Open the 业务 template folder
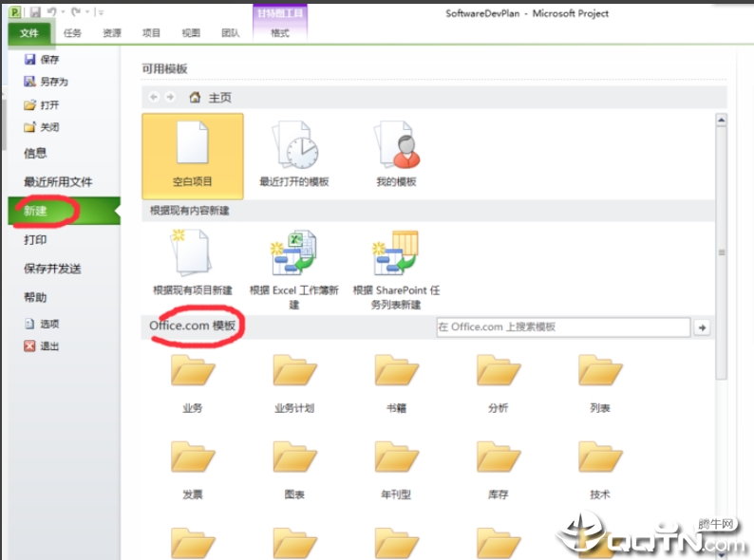This screenshot has height=560, width=754. pos(193,378)
